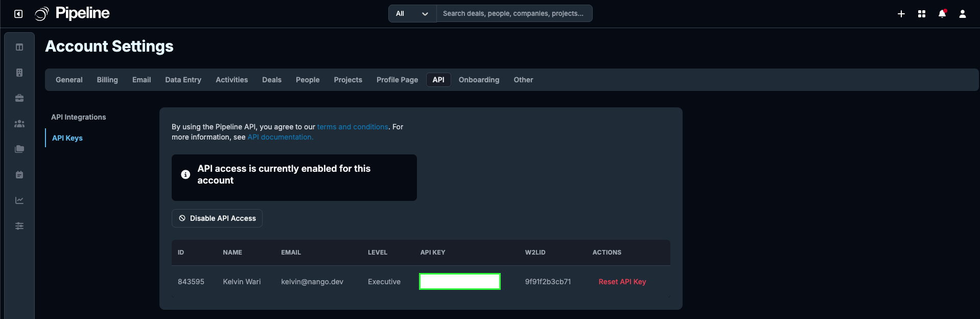
Task: Open the Profile Page tab
Action: point(397,80)
